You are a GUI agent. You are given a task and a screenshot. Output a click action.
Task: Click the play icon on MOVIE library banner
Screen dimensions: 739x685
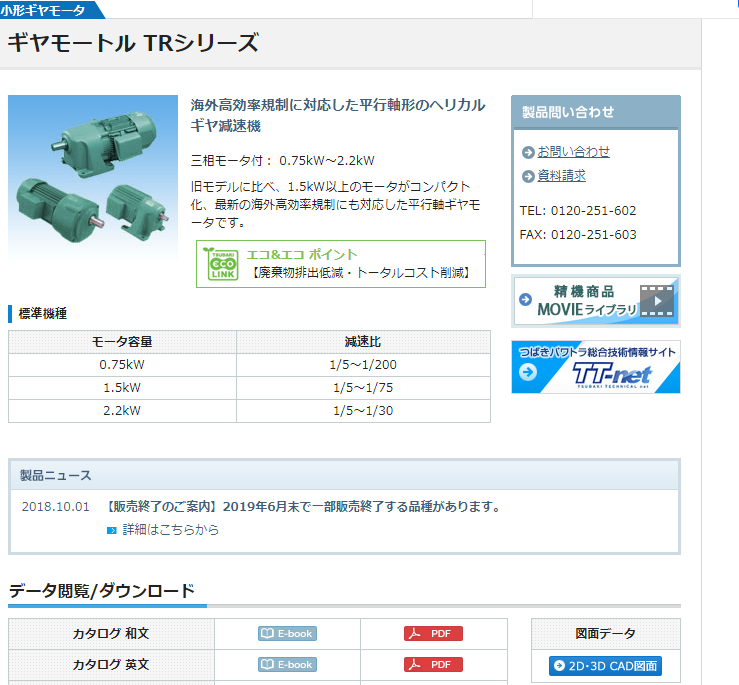[x=657, y=301]
